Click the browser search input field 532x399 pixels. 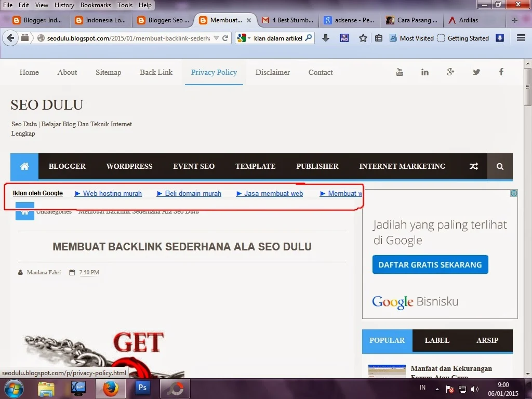click(278, 38)
